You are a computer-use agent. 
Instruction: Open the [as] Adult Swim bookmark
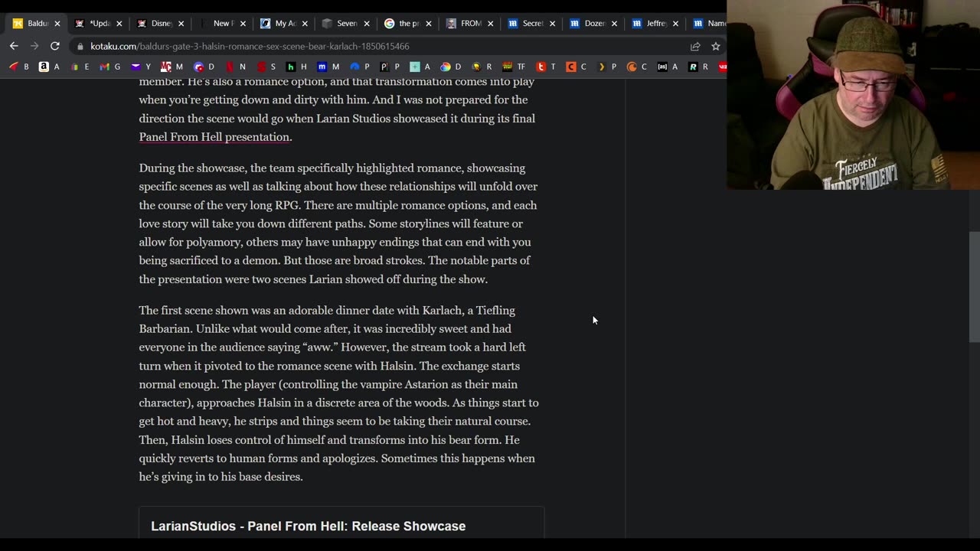tap(668, 67)
